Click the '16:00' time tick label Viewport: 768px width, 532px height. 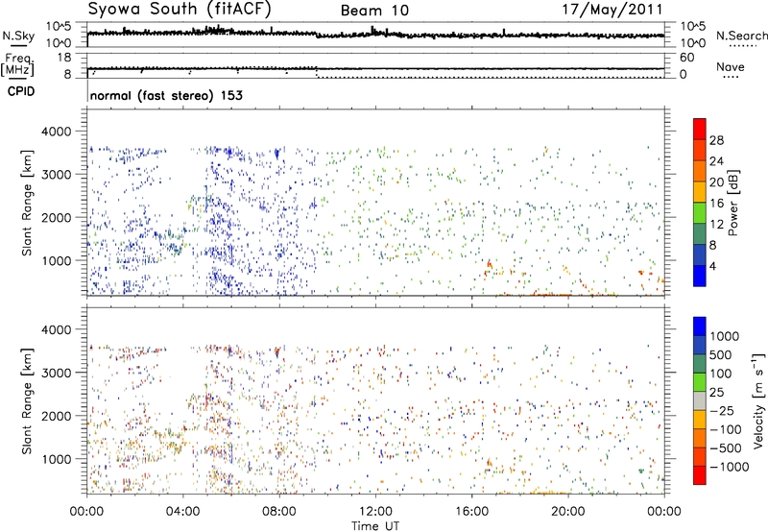[x=471, y=512]
